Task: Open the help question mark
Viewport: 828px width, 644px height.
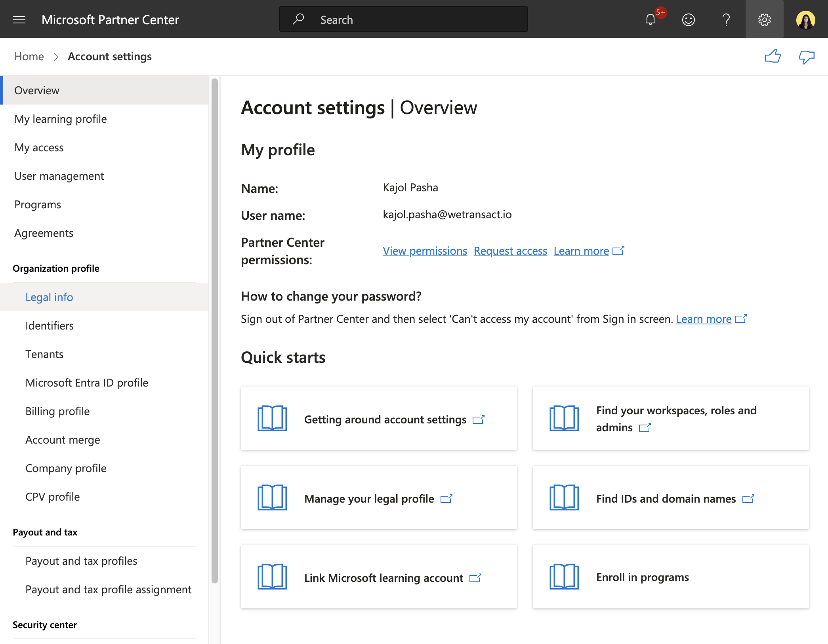Action: tap(726, 19)
